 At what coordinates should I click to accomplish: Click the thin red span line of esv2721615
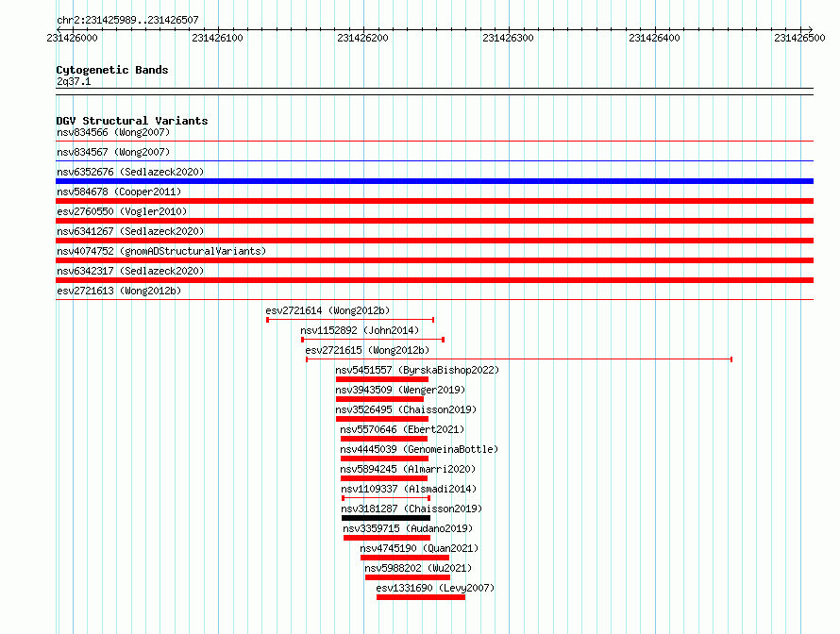[x=518, y=359]
